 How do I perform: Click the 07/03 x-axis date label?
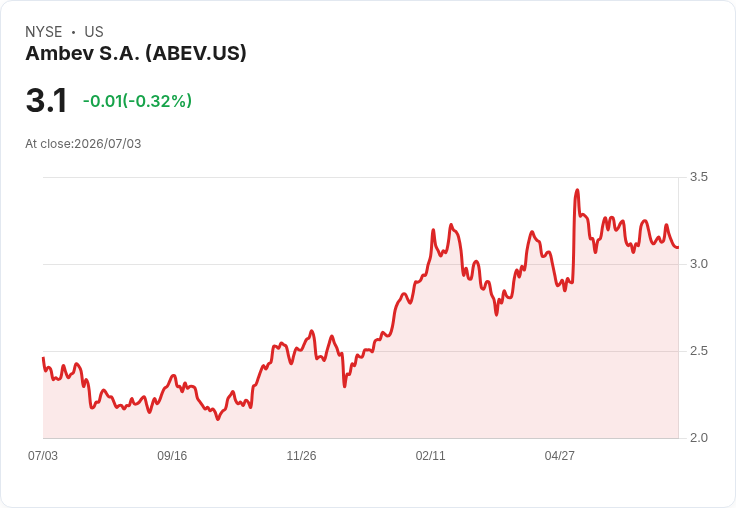click(x=43, y=456)
